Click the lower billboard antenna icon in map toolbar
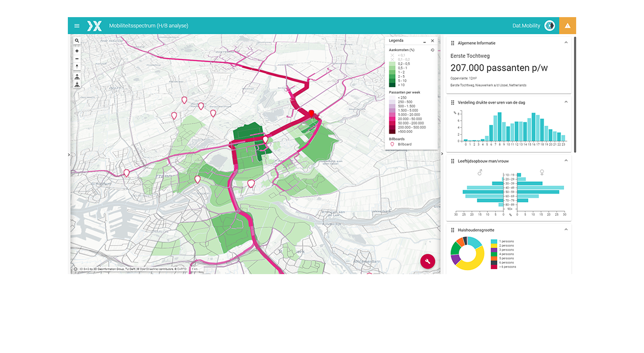This screenshot has width=644, height=353. click(x=77, y=85)
